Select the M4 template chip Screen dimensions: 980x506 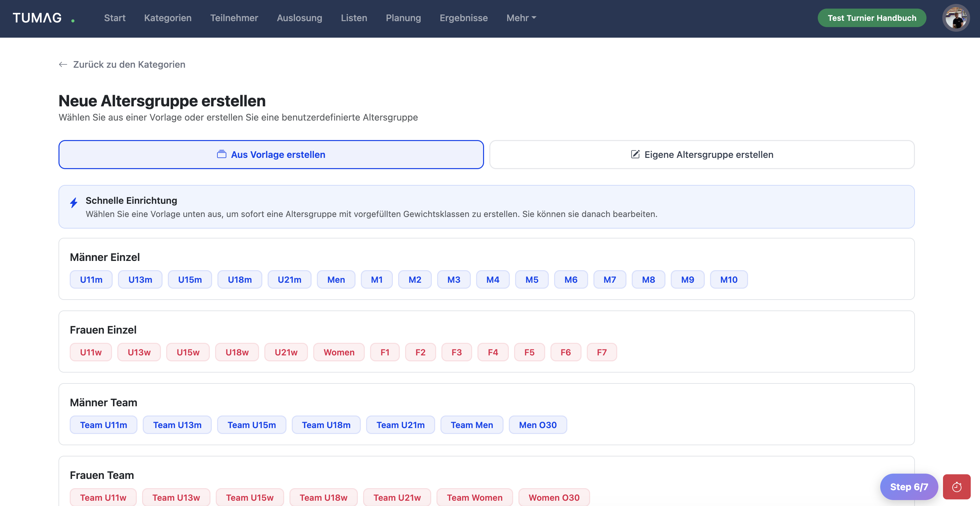pyautogui.click(x=493, y=279)
